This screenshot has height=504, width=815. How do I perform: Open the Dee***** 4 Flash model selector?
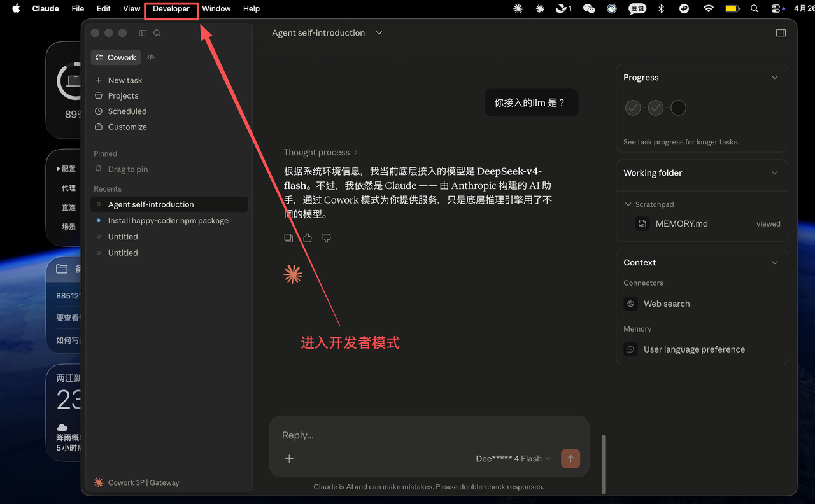coord(513,459)
